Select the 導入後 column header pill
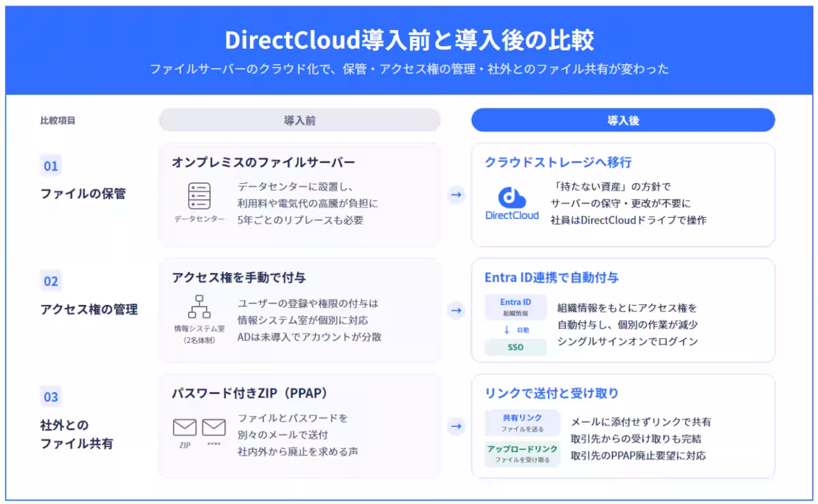The width and height of the screenshot is (818, 504). pos(623,120)
